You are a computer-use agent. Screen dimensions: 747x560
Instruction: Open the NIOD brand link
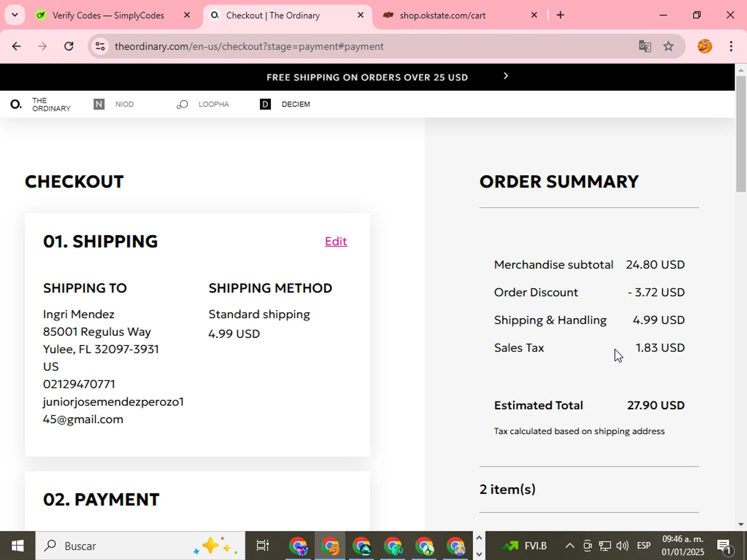pyautogui.click(x=124, y=104)
